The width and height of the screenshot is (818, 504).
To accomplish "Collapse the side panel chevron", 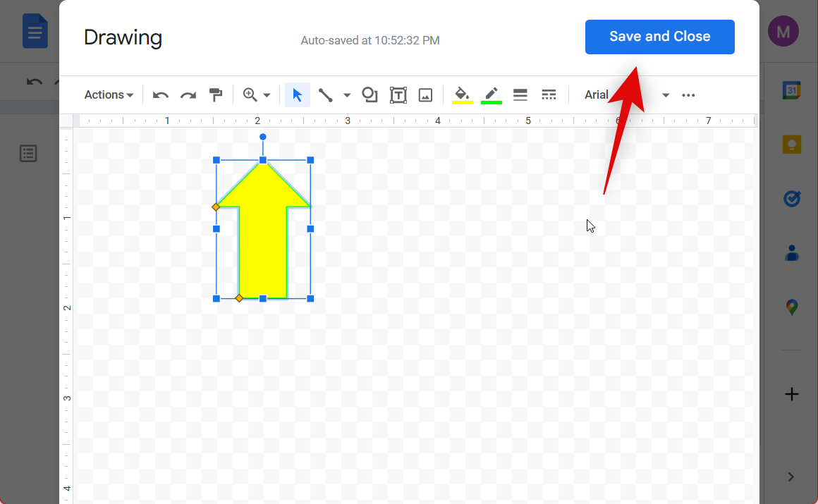I will pos(791,477).
